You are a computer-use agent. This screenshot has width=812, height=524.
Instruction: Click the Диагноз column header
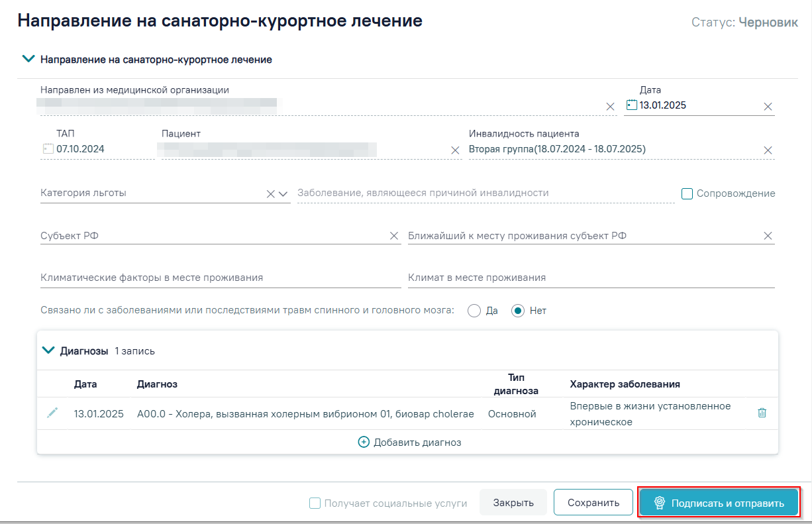tap(157, 384)
